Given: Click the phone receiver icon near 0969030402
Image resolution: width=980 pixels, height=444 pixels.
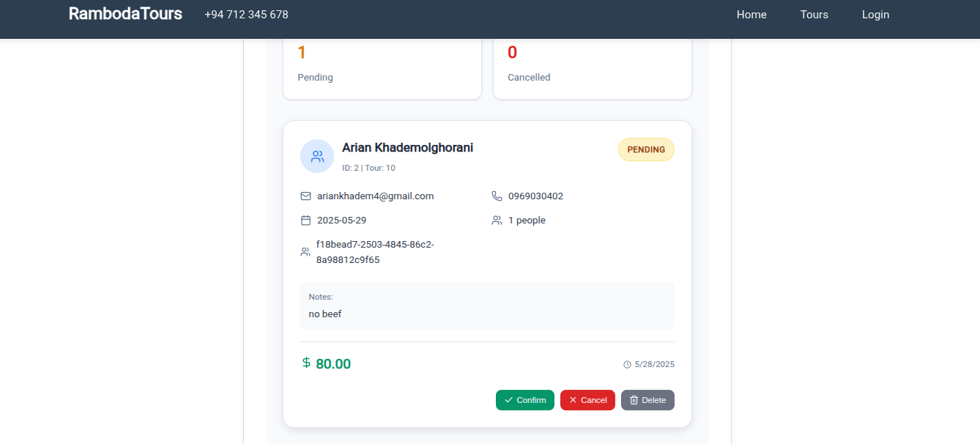Looking at the screenshot, I should (497, 196).
